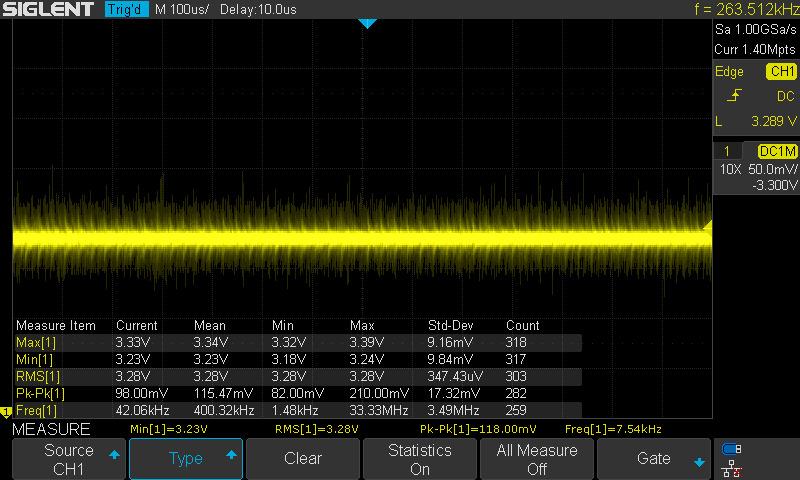Click the Delay:10.0us readout
Viewport: 800px width, 480px height.
[x=258, y=9]
